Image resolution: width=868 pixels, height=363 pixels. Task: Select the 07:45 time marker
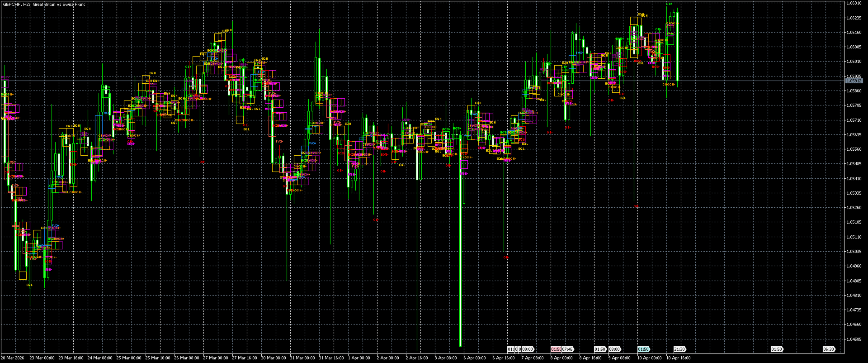tap(567, 349)
